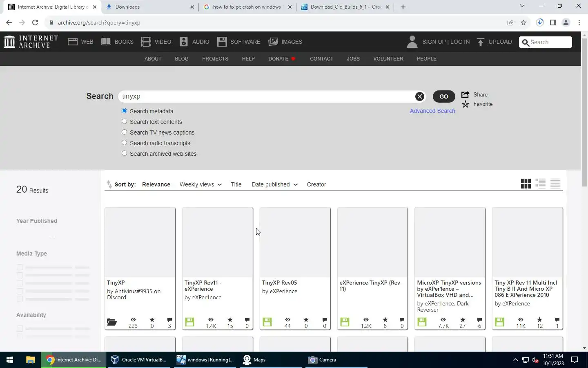Open the ABOUT menu item

pyautogui.click(x=153, y=59)
